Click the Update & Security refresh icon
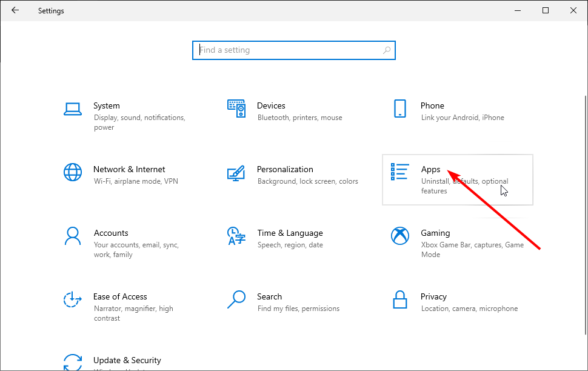The image size is (588, 371). click(73, 362)
